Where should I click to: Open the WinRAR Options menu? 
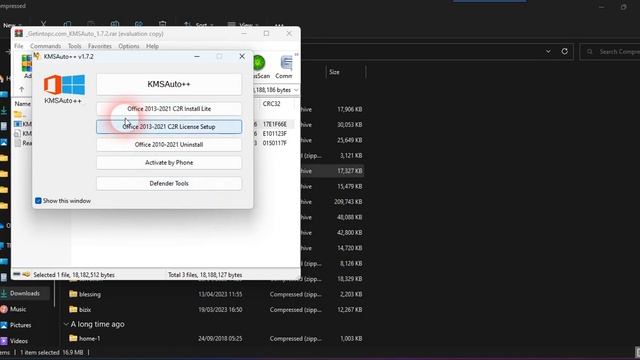pyautogui.click(x=129, y=46)
